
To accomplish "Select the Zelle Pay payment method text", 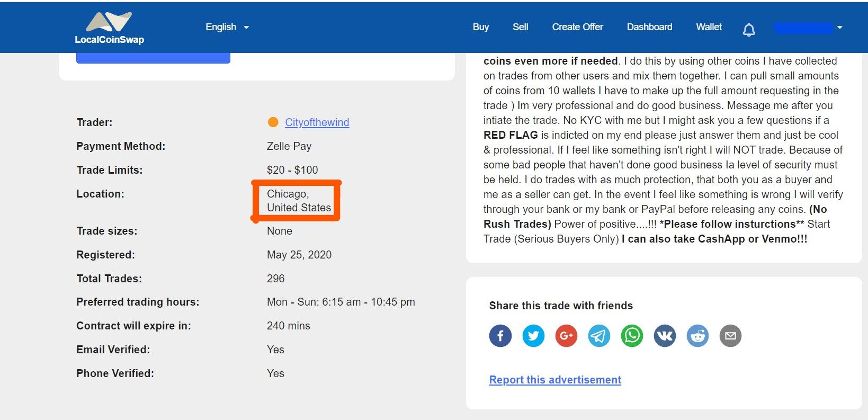I will pos(289,146).
